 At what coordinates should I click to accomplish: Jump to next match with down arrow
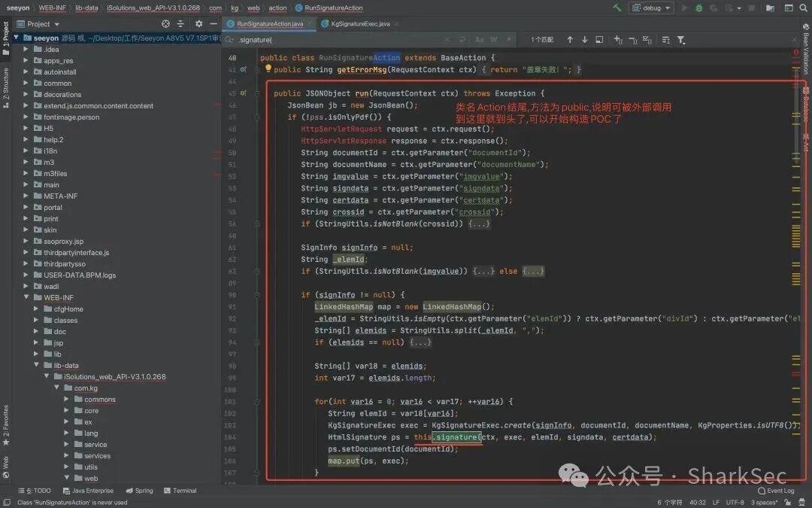click(x=584, y=39)
